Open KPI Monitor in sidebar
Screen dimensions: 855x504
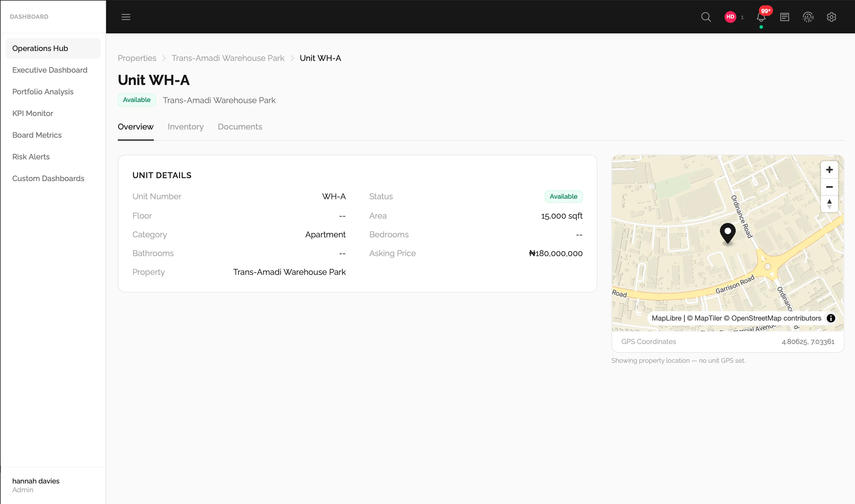(53, 113)
